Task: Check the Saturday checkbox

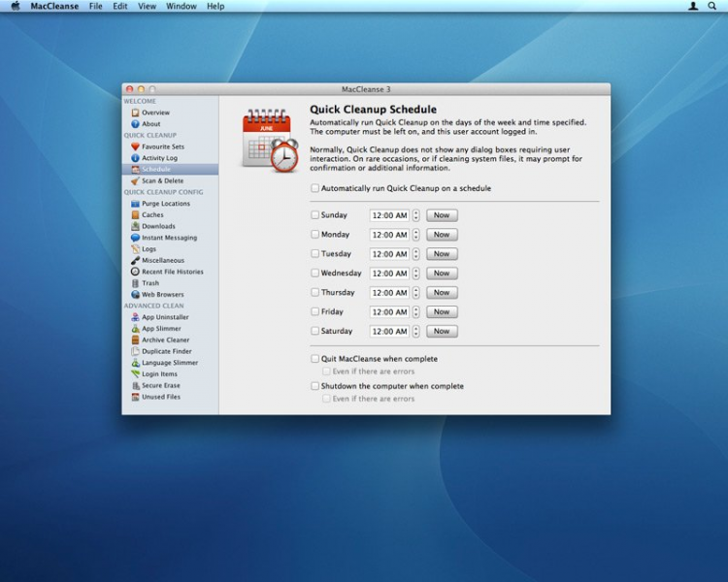Action: [314, 331]
